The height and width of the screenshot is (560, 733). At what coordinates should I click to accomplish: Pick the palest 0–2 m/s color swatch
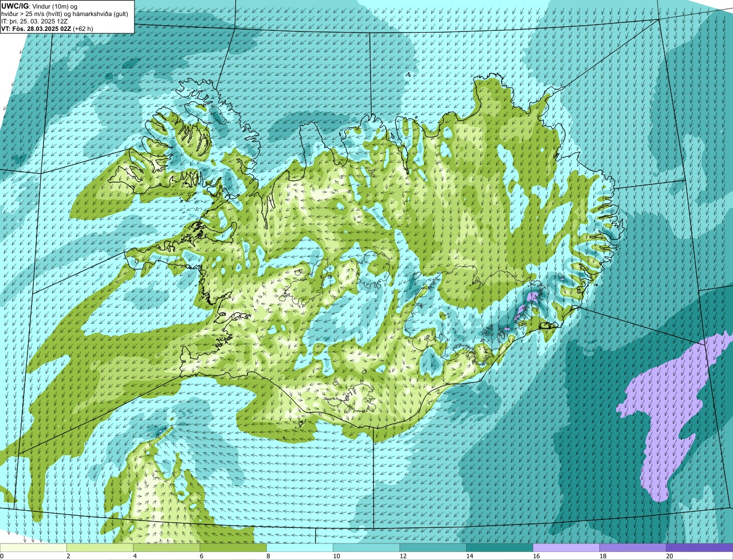(33, 547)
